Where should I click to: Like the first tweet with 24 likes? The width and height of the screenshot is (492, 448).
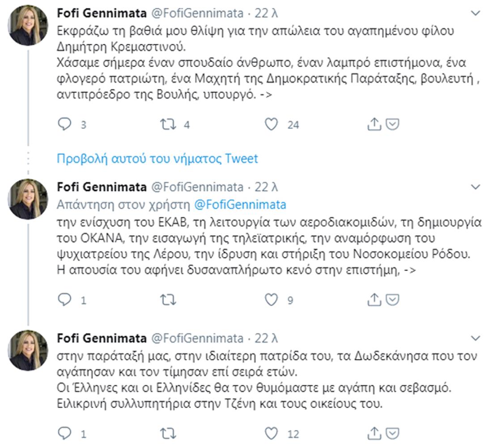[271, 124]
